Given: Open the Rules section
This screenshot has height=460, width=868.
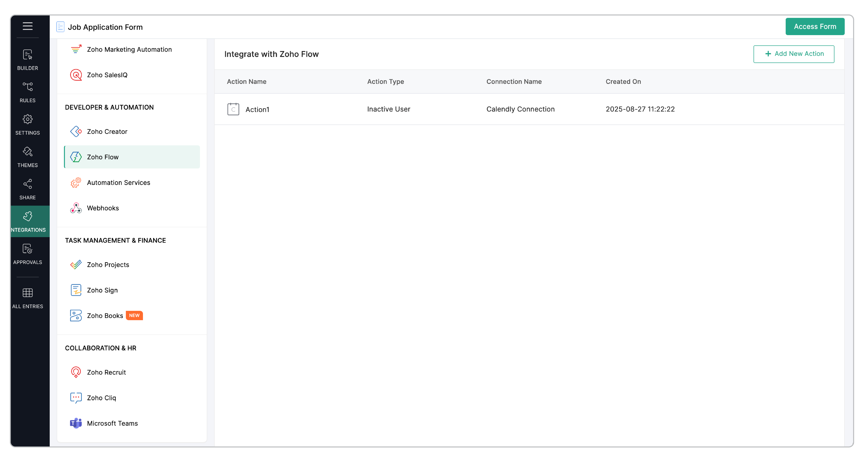Looking at the screenshot, I should 28,92.
